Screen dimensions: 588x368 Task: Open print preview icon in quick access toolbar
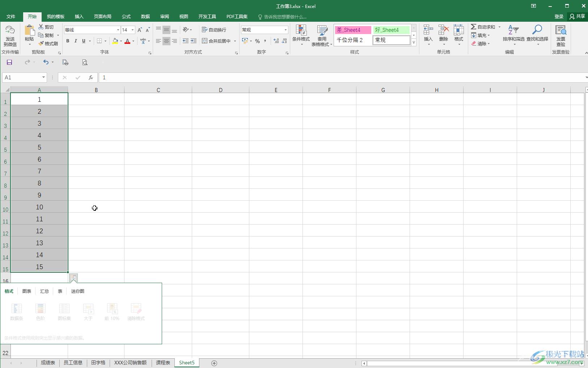pyautogui.click(x=85, y=62)
